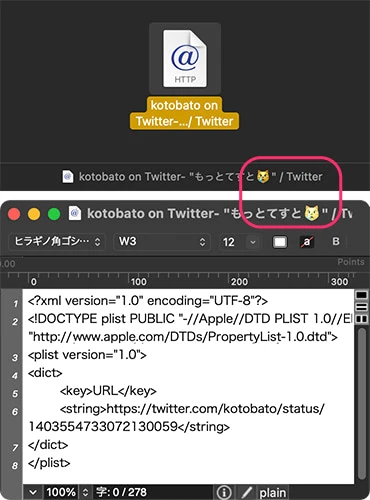Toggle the pencil edit mode icon
Viewport: 370px width, 500px height.
click(x=247, y=492)
